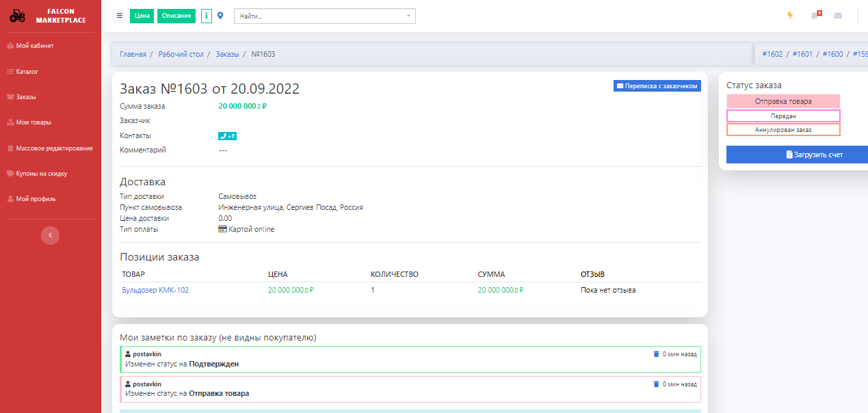The height and width of the screenshot is (413, 868).
Task: Open notifications bell icon
Action: point(815,16)
